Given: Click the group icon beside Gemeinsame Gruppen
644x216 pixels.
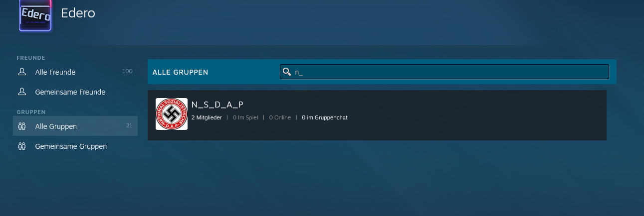Looking at the screenshot, I should (x=22, y=146).
